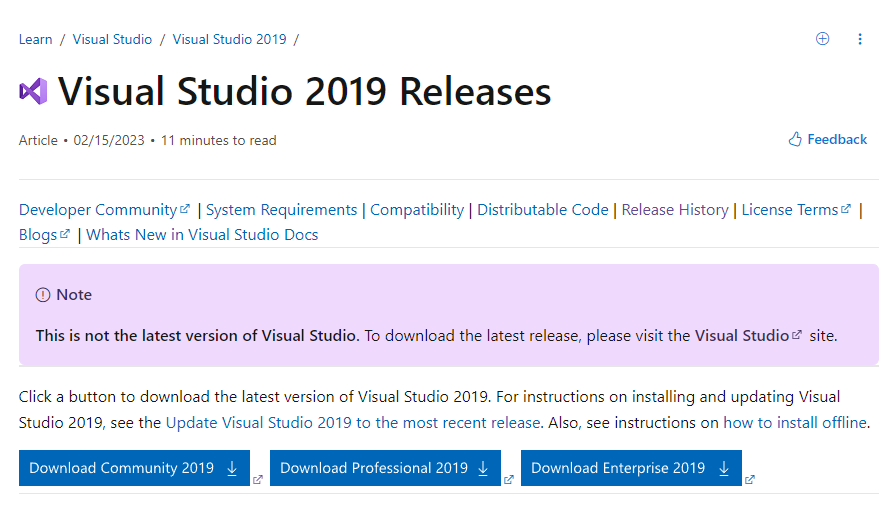Click Download Professional 2019 button

[385, 468]
